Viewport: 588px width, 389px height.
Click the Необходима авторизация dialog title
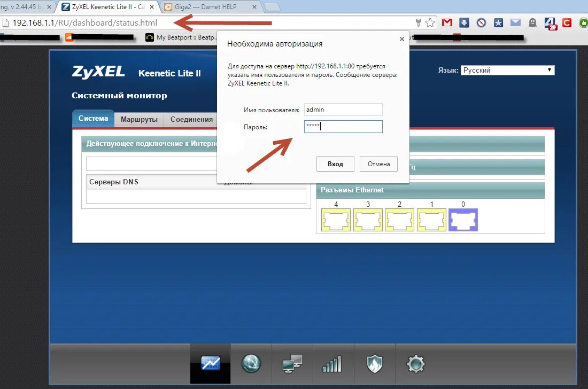tap(275, 44)
